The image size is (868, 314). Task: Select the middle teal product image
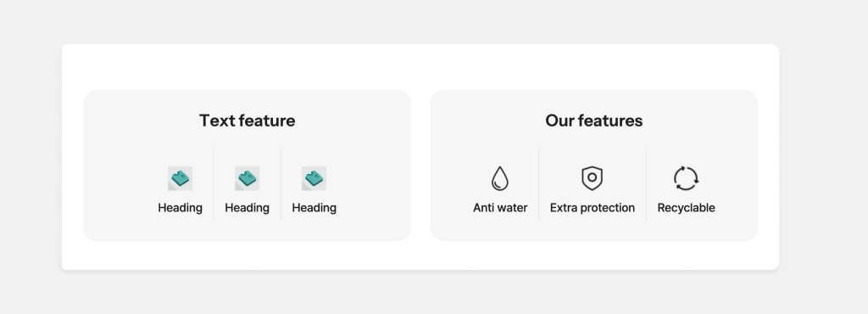247,178
